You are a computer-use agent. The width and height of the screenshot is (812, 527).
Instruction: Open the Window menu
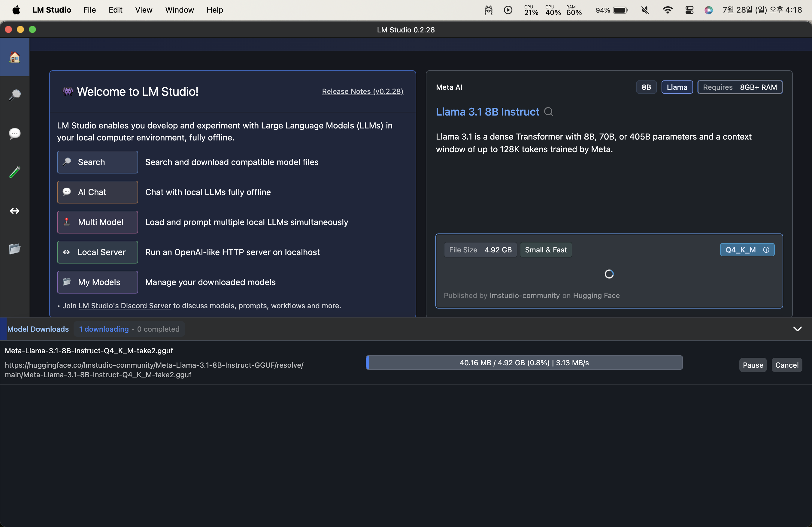coord(180,10)
